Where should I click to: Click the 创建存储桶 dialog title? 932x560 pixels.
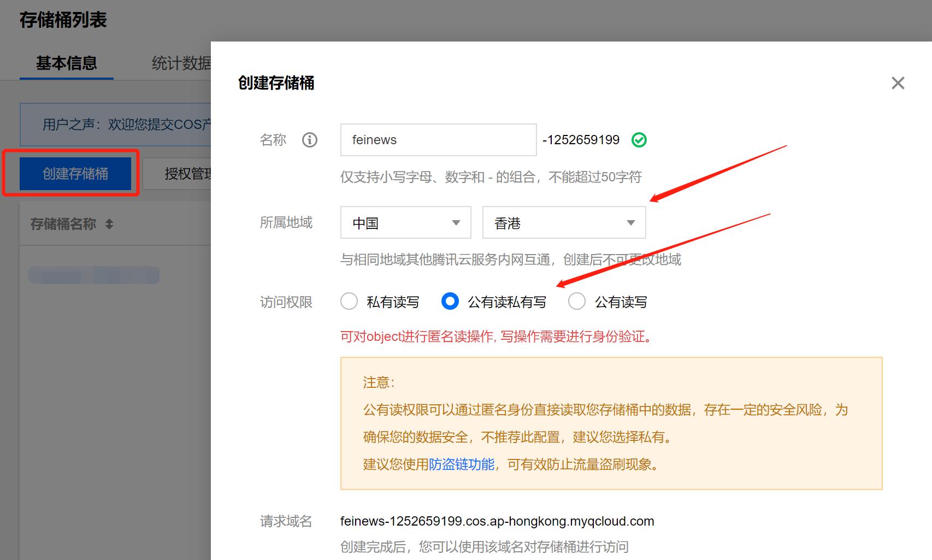276,83
